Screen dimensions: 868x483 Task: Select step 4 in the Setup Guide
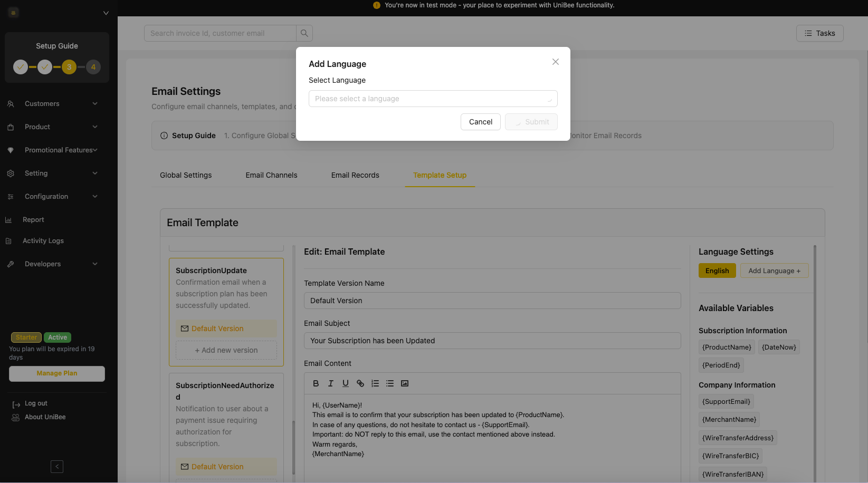pyautogui.click(x=93, y=67)
